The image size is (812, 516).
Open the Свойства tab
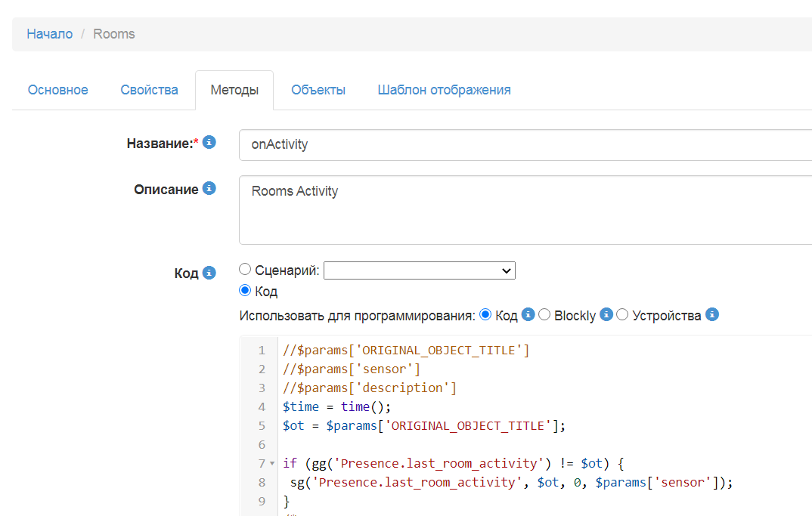pyautogui.click(x=149, y=90)
